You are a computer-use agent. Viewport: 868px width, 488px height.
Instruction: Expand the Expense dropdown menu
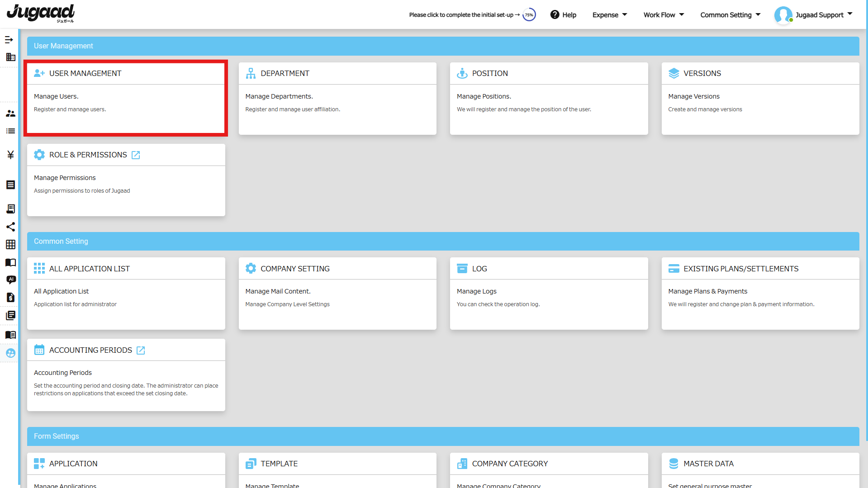click(610, 15)
